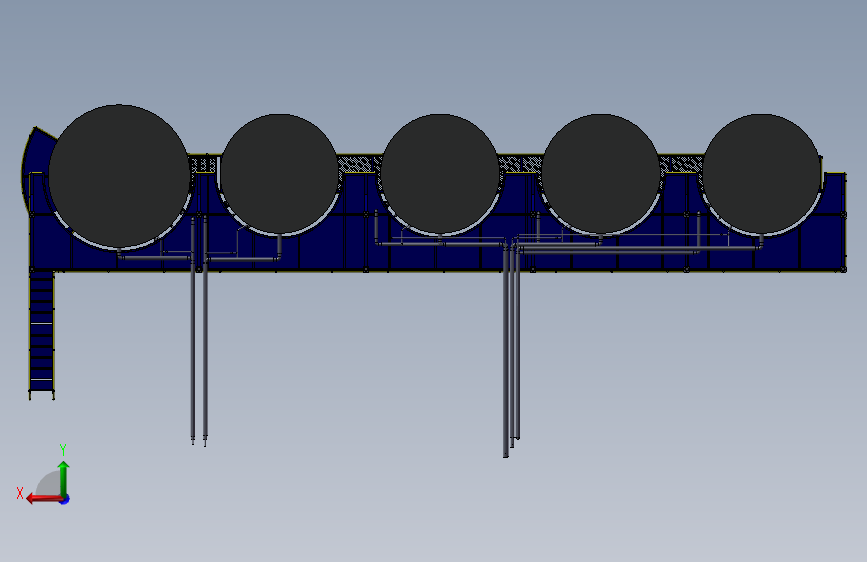Image resolution: width=867 pixels, height=562 pixels.
Task: Select the ladder below the platform's left end
Action: (41, 335)
